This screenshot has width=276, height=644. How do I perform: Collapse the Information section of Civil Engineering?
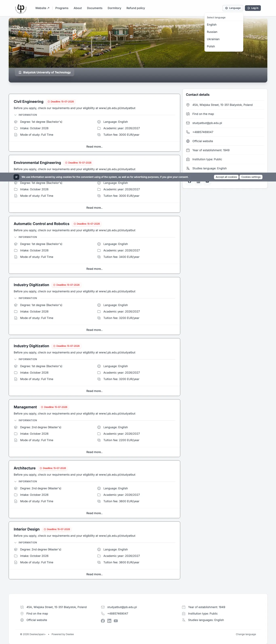point(25,115)
